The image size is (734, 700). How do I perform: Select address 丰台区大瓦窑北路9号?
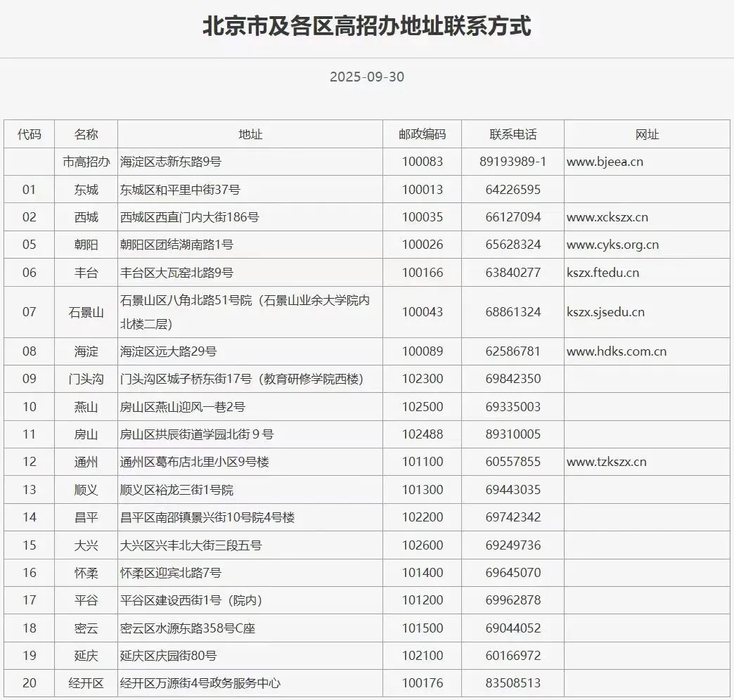176,272
